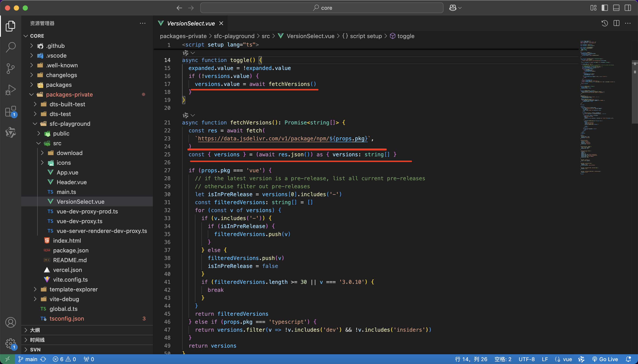Click breadcrumb sfc-playground
The image size is (638, 364).
(234, 36)
